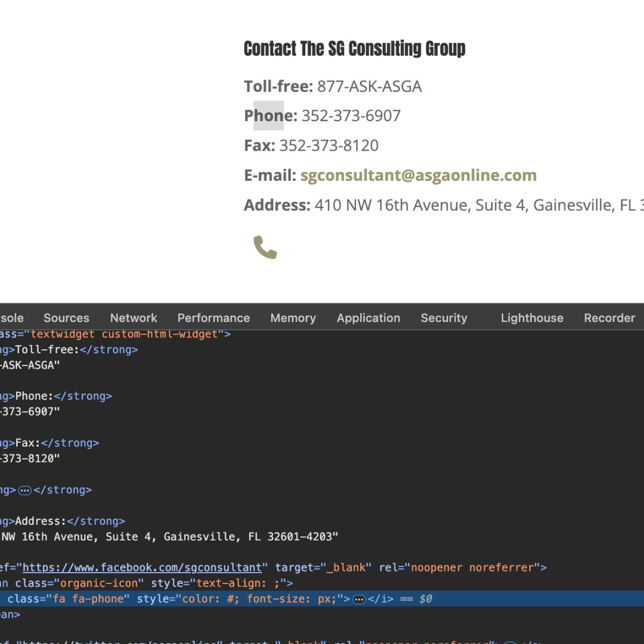Image resolution: width=644 pixels, height=644 pixels.
Task: Click the "-373-8120" text node
Action: point(30,458)
